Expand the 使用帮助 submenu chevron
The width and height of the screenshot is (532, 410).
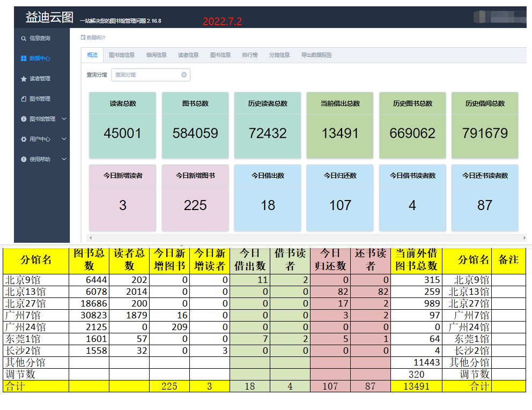point(64,159)
